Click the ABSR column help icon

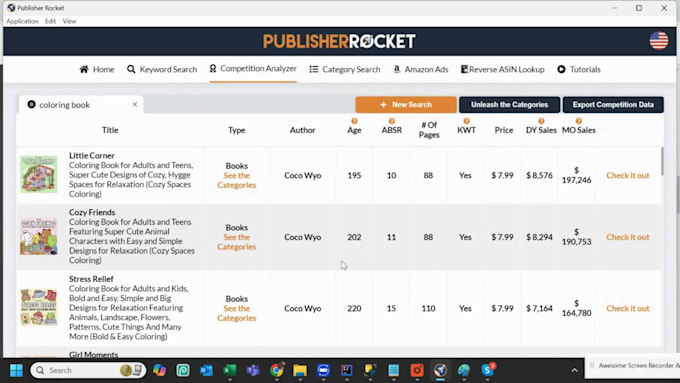392,121
